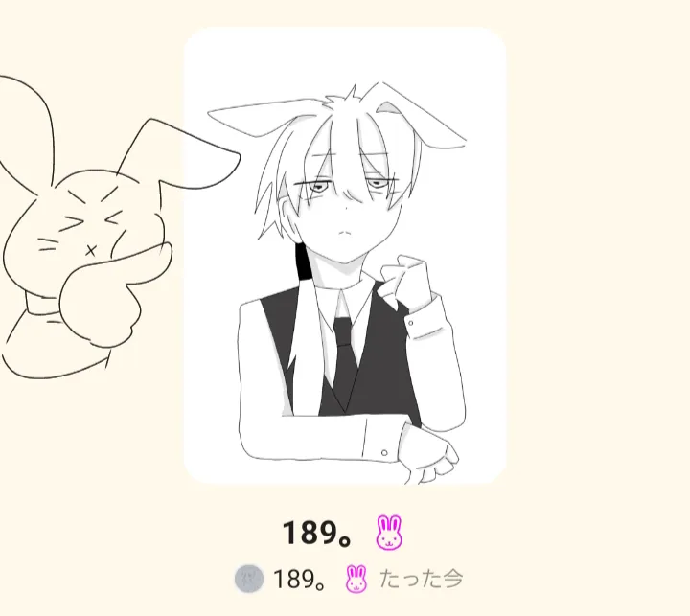Screen dimensions: 690x616
Task: Open the bold post title 189。
Action: tap(317, 533)
